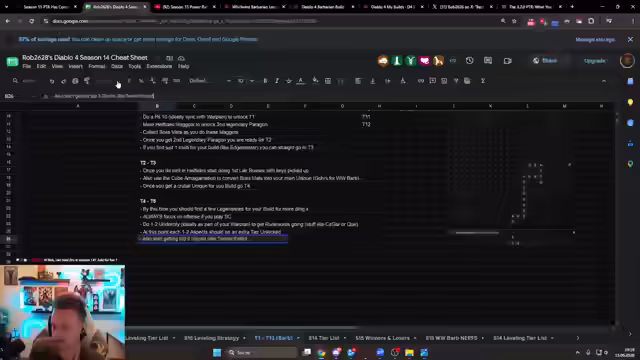Open the fill color paint bucket
Screen dimensions: 640x360
pos(315,81)
